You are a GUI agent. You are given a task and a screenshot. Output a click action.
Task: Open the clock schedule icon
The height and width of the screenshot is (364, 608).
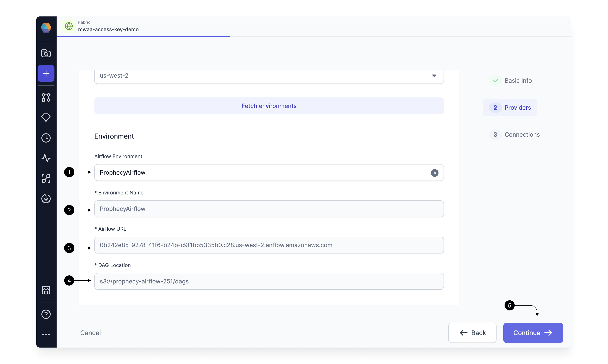(x=46, y=138)
